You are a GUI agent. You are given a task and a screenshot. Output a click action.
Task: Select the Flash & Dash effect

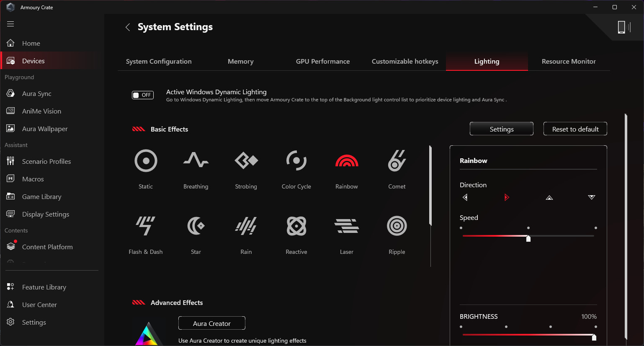(146, 226)
